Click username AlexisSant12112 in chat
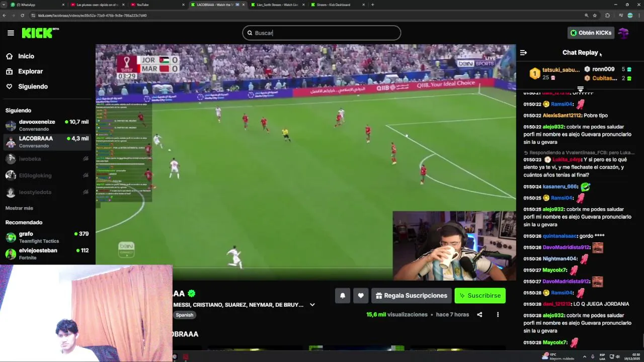Image resolution: width=644 pixels, height=362 pixels. pyautogui.click(x=562, y=116)
